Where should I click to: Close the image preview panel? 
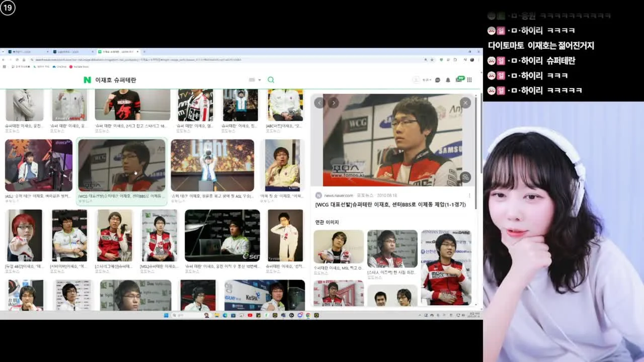[x=465, y=103]
